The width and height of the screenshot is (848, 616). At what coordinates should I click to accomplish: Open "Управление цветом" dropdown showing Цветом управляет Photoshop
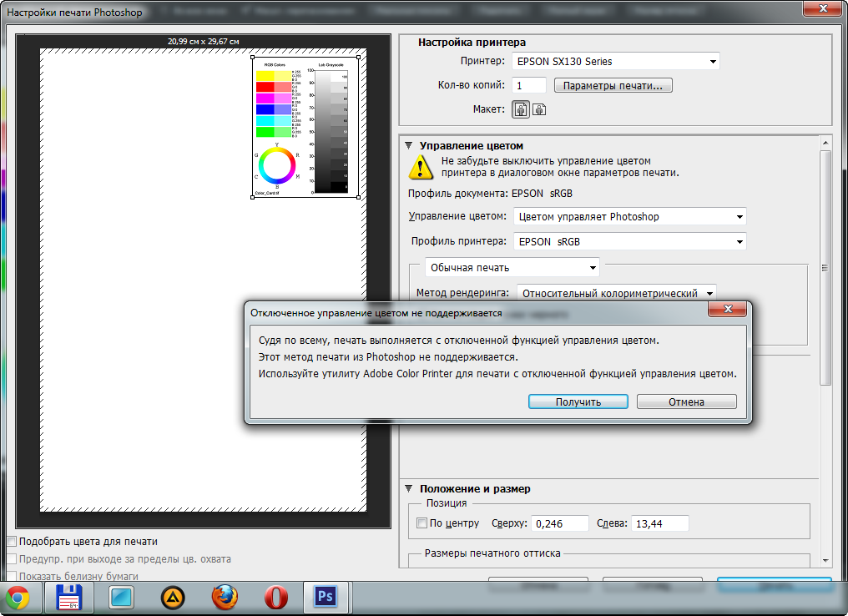tap(630, 216)
